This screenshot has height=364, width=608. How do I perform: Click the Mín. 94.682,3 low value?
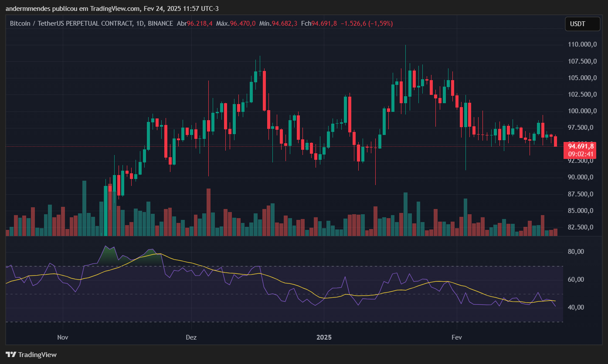point(278,24)
